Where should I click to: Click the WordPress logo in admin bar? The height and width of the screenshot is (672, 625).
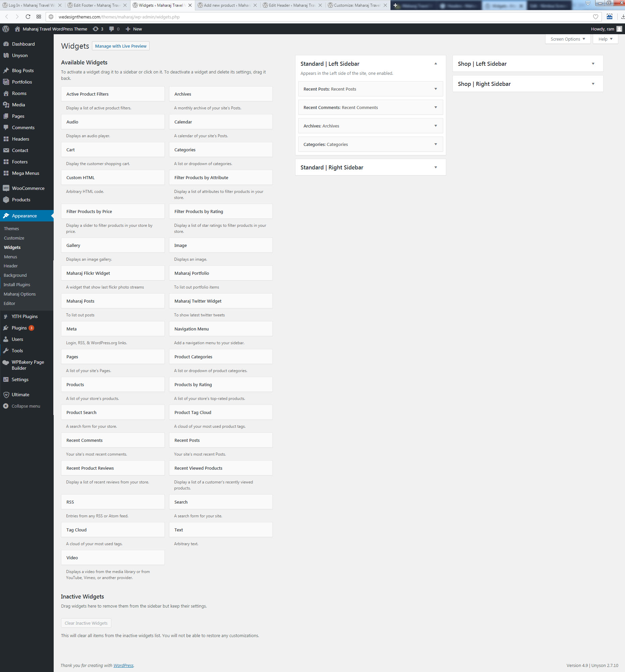[6, 29]
